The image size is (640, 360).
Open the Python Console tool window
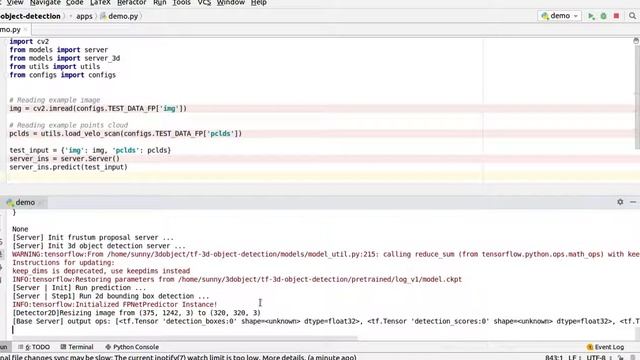tap(132, 347)
